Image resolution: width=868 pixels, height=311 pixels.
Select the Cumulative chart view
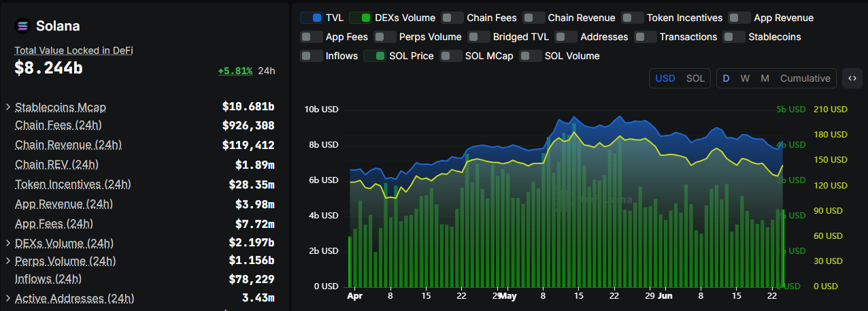click(805, 78)
